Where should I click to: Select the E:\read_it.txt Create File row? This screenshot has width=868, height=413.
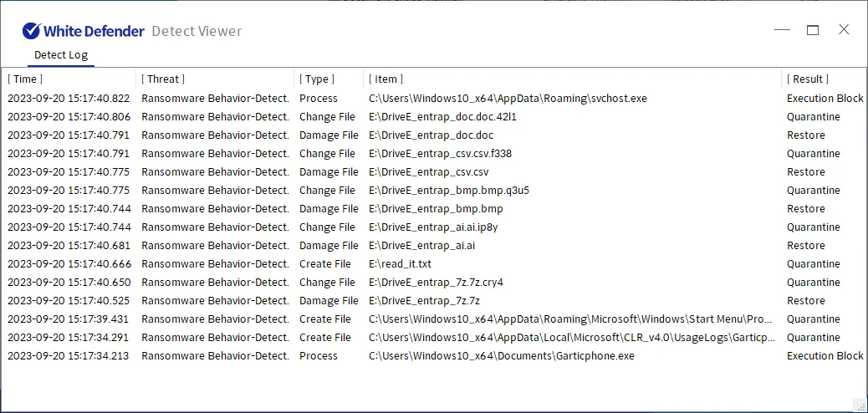(403, 264)
